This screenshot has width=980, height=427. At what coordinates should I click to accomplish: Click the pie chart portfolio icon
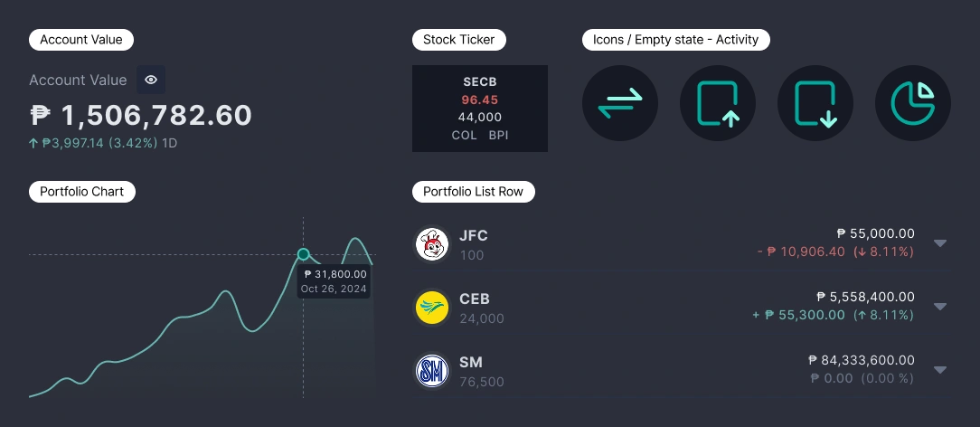pyautogui.click(x=913, y=103)
